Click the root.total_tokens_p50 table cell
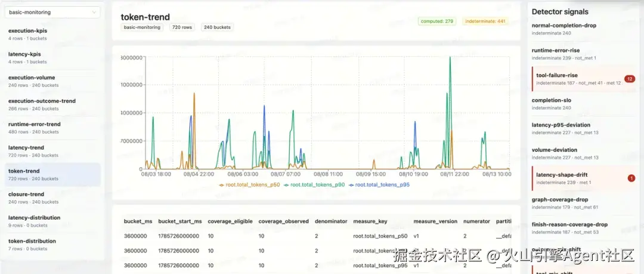This screenshot has width=644, height=274. coord(380,236)
